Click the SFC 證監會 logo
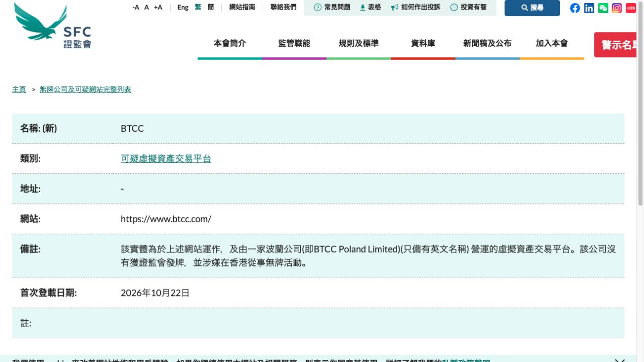Image resolution: width=644 pixels, height=362 pixels. click(x=53, y=26)
